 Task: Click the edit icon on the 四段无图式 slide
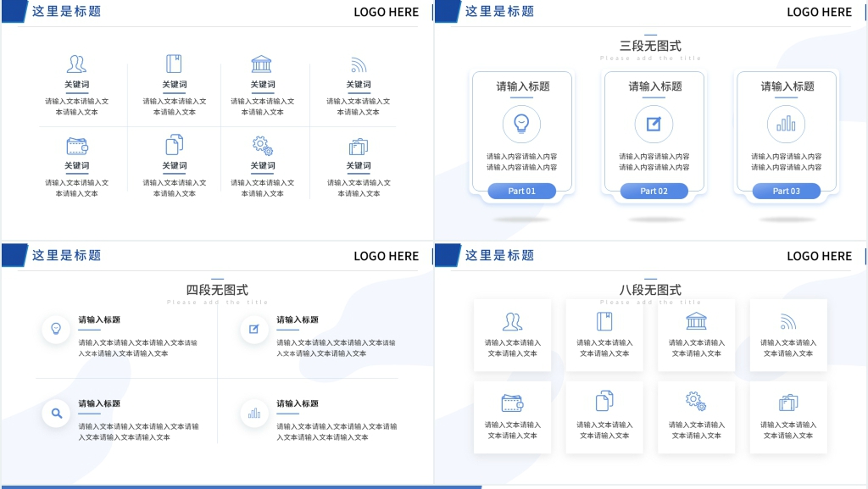click(x=254, y=329)
